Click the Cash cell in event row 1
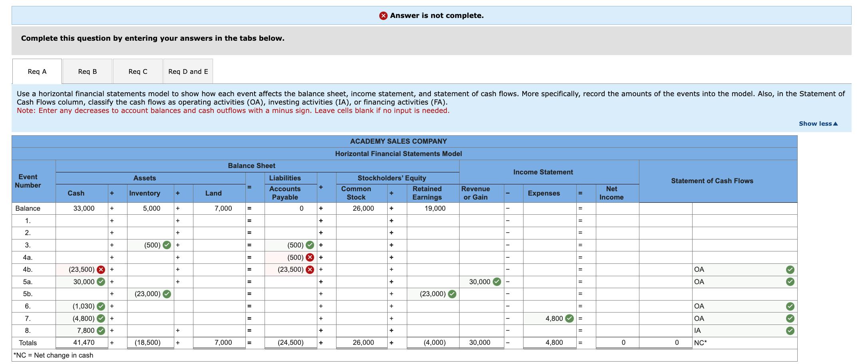Image resolution: width=868 pixels, height=364 pixels. (x=82, y=221)
